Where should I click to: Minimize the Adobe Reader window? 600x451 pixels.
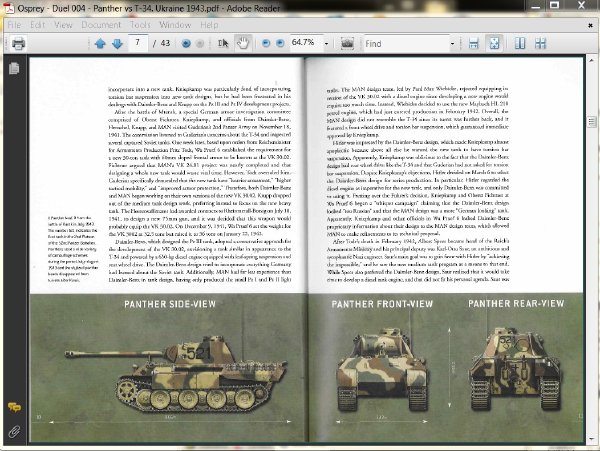(x=536, y=6)
